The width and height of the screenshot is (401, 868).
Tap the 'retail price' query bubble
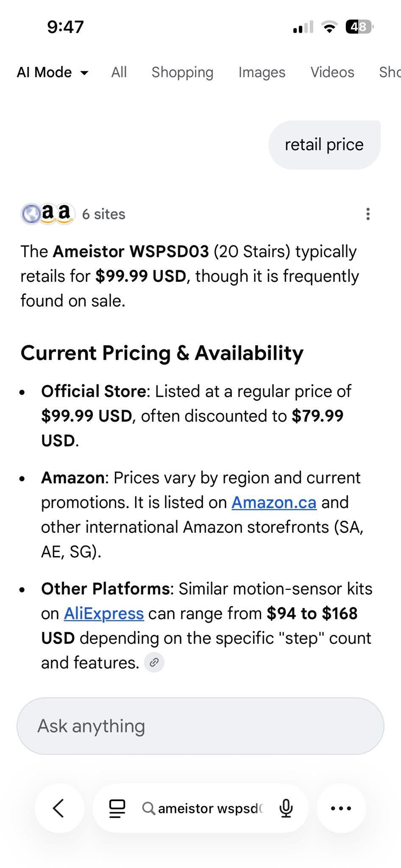[x=324, y=145]
